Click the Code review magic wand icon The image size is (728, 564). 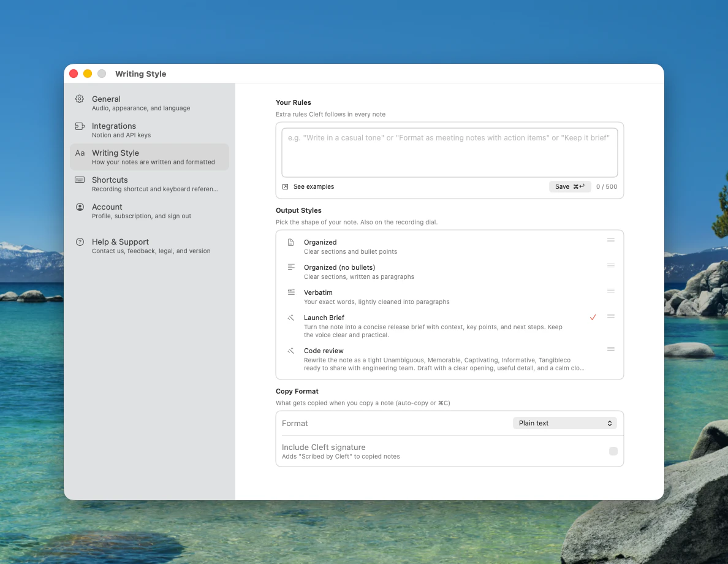coord(290,351)
